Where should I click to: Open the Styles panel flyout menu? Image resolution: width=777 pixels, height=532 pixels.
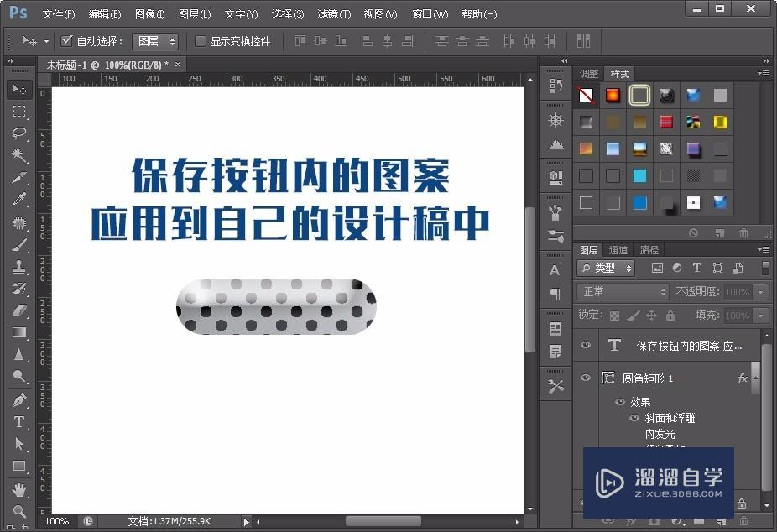[x=764, y=73]
